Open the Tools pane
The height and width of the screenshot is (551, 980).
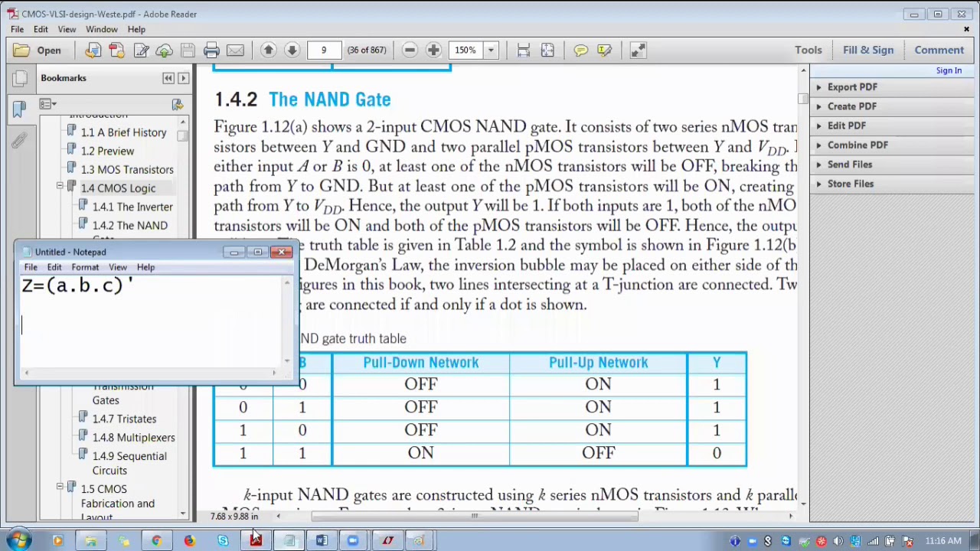[808, 50]
